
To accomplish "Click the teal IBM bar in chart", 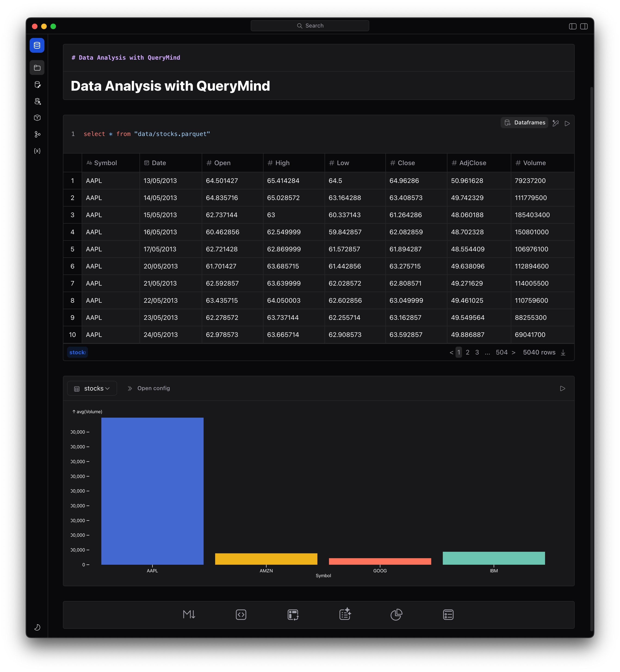I will (x=494, y=558).
